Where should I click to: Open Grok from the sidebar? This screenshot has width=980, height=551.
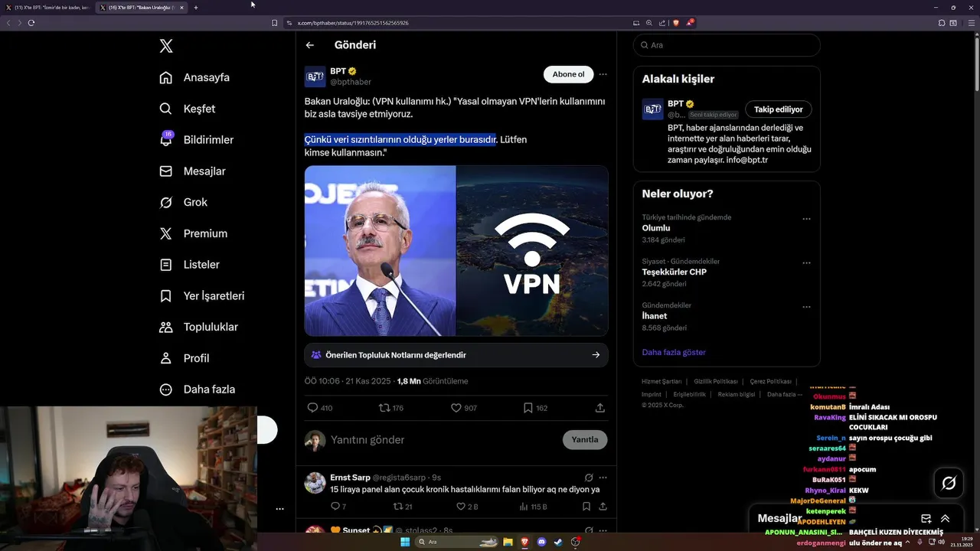[x=183, y=202]
